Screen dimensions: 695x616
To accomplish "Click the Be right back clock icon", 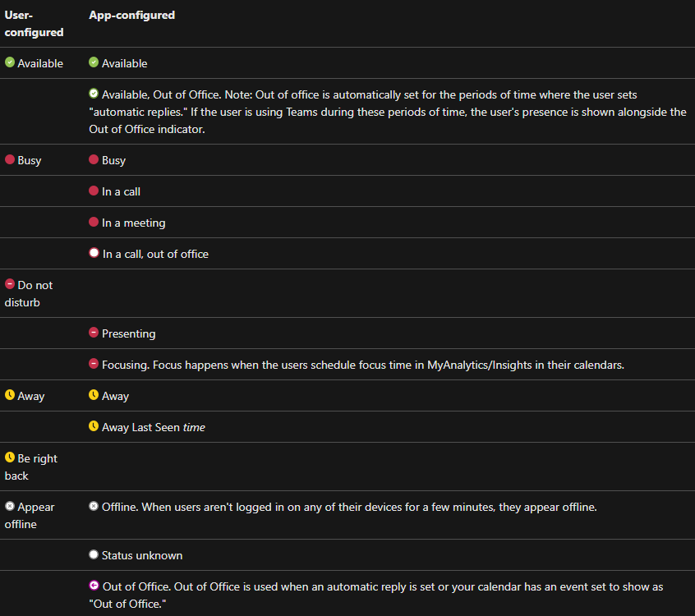I will click(x=10, y=457).
